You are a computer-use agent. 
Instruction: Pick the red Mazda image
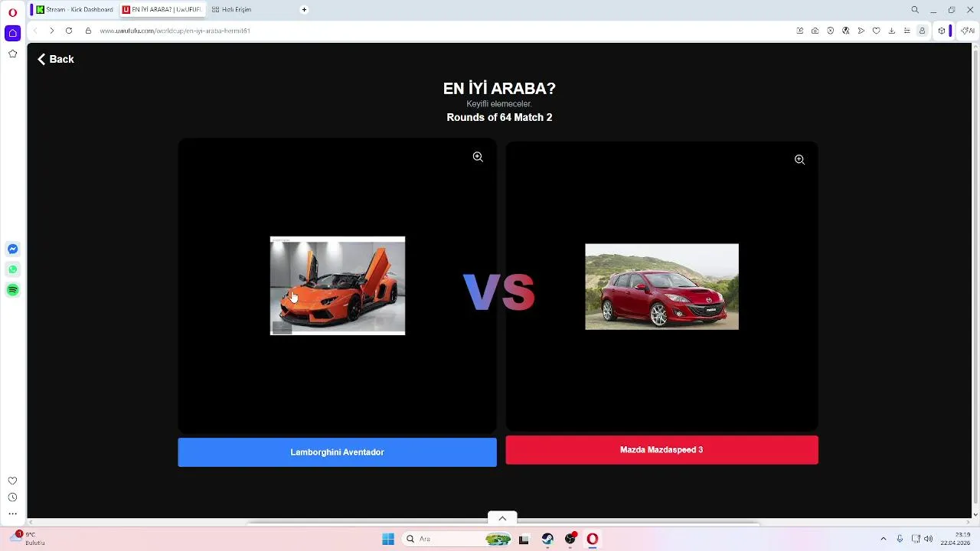(661, 287)
